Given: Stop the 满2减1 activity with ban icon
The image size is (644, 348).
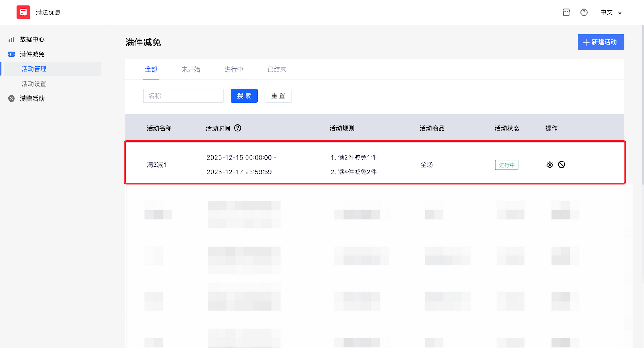Looking at the screenshot, I should (x=561, y=164).
